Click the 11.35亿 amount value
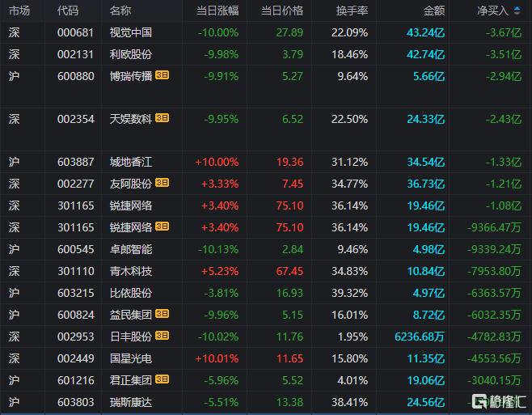The image size is (532, 415). [425, 358]
